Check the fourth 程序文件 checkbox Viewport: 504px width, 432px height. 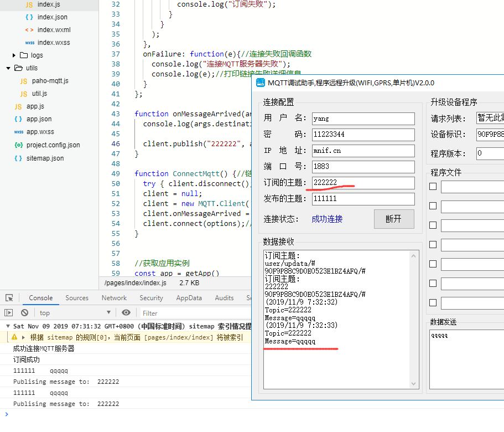(x=433, y=244)
